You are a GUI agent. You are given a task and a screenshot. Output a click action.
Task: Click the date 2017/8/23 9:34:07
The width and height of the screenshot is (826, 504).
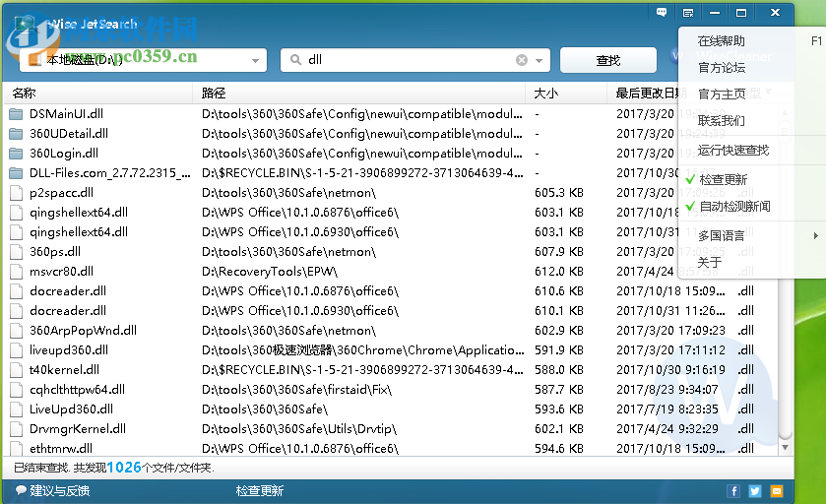(x=667, y=389)
